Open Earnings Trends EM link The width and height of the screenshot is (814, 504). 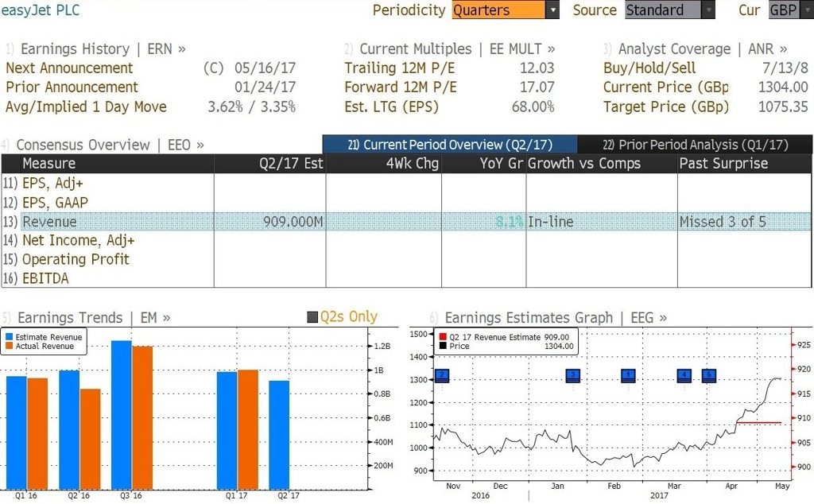[94, 318]
